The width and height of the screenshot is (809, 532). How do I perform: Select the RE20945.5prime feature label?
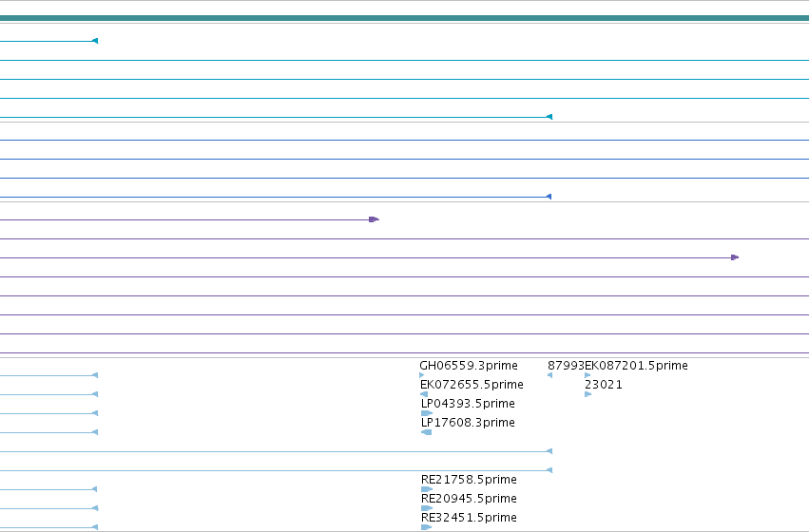coord(469,499)
